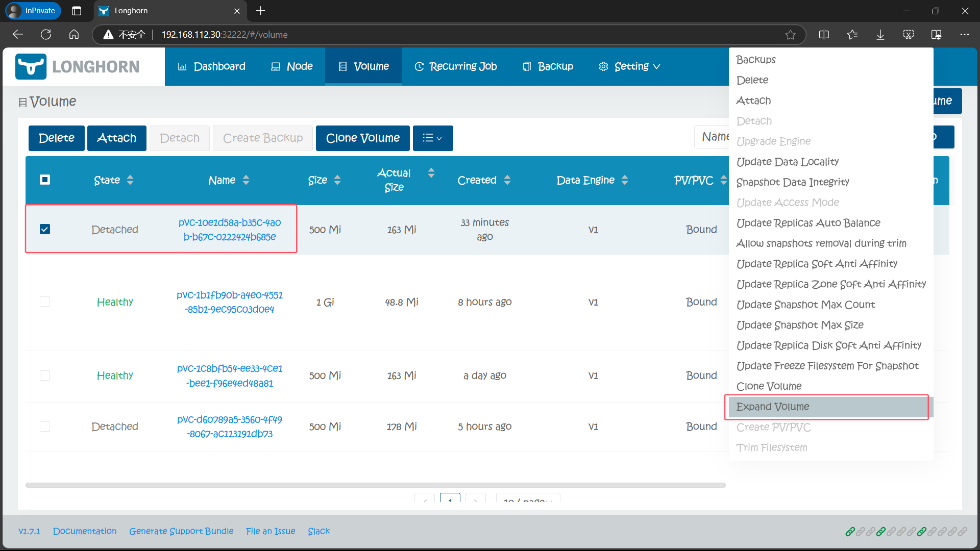
Task: Open volume link pvc-d60789a5-3560-4f49-8067-ac113191db73
Action: tap(230, 427)
